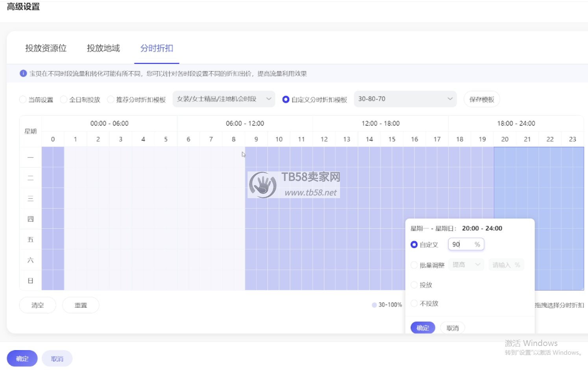
Task: Click the bottom-page 取消 button
Action: [x=57, y=359]
